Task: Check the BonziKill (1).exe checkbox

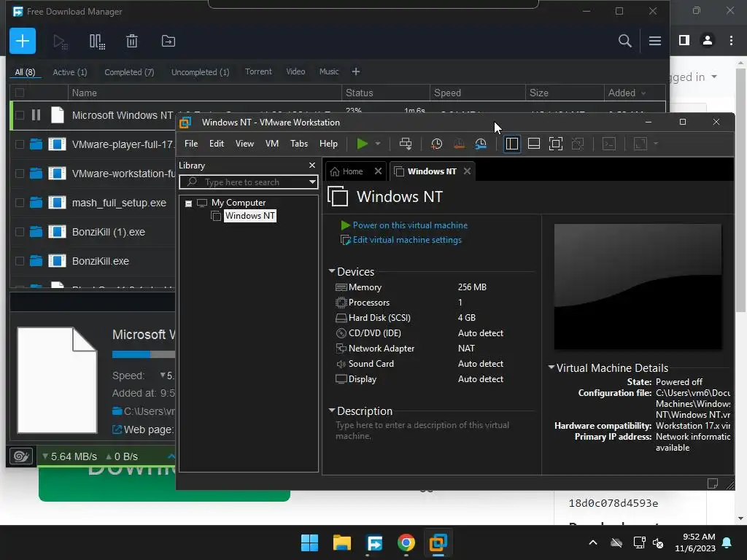Action: click(x=20, y=232)
